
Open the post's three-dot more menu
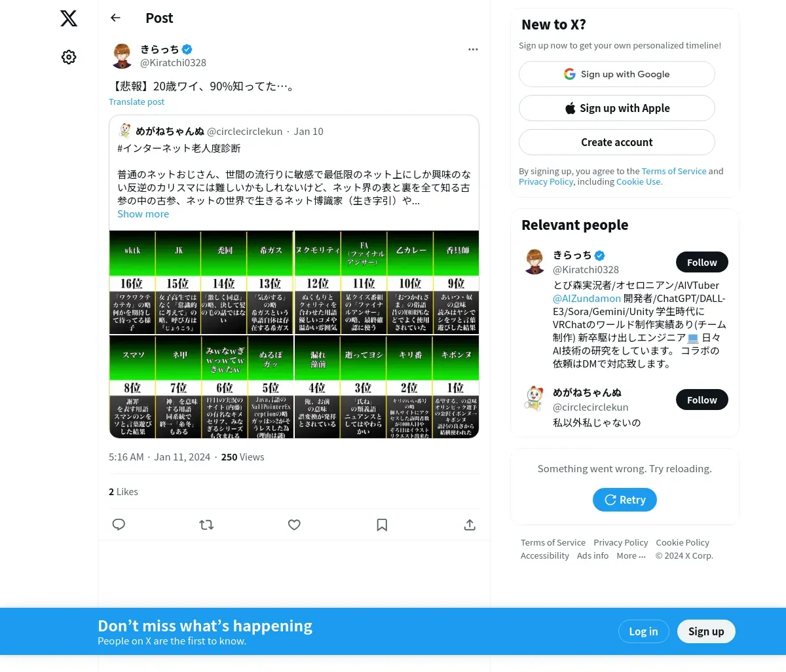click(473, 49)
